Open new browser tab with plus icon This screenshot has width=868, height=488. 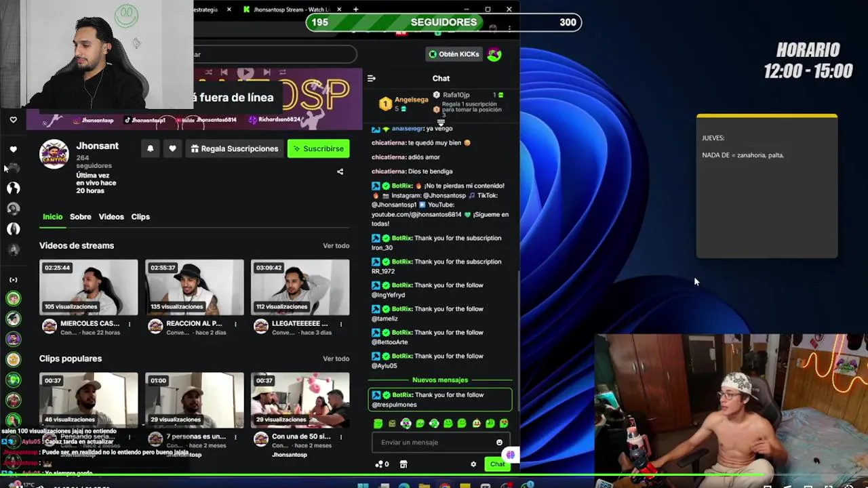click(x=355, y=9)
